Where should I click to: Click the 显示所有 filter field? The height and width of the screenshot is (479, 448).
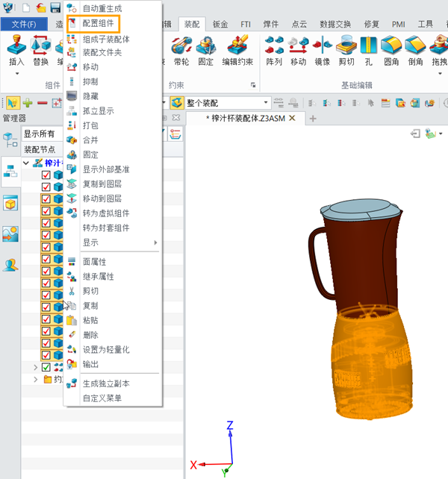[43, 134]
